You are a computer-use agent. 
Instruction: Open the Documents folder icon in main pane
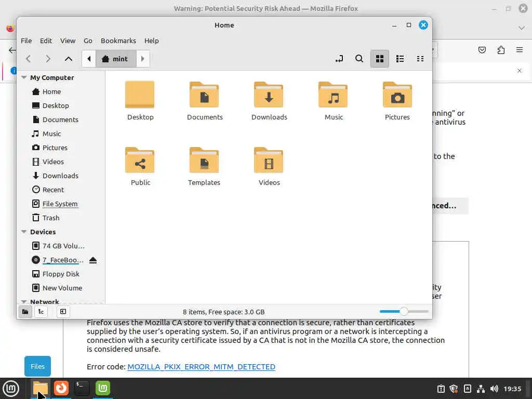[x=204, y=95]
